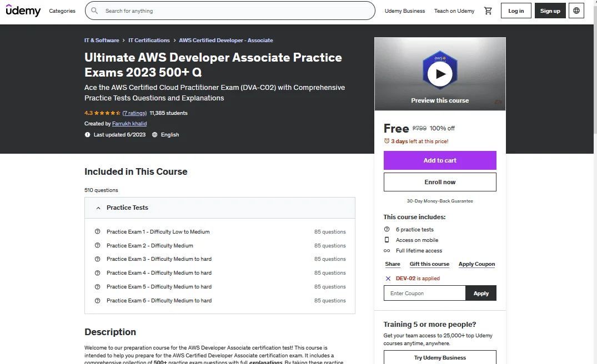Apply the entered coupon
Viewport: 597px width, 364px height.
[x=481, y=294]
